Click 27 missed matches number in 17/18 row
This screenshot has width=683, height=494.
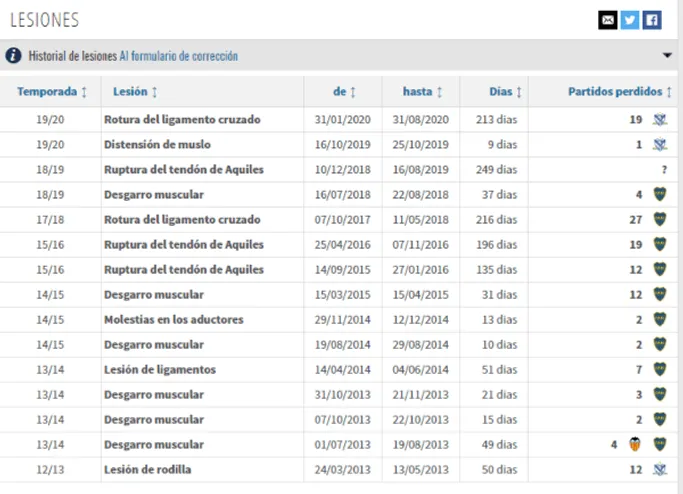(635, 219)
